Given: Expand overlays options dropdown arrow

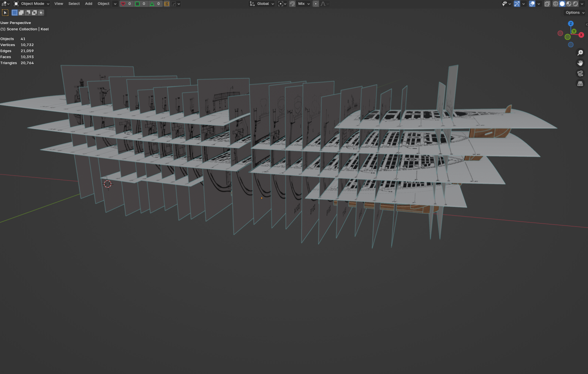Looking at the screenshot, I should pos(539,4).
